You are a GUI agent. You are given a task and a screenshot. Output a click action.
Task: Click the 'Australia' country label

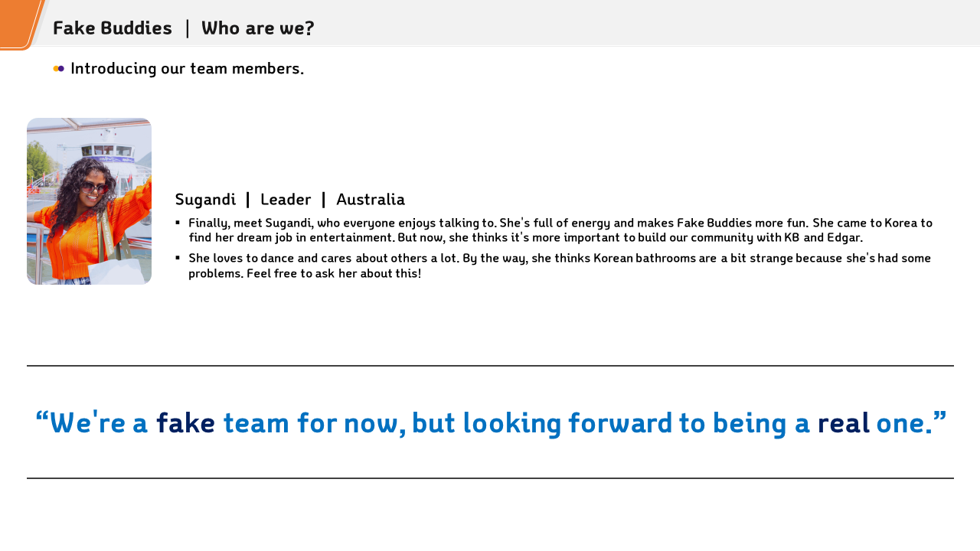371,200
